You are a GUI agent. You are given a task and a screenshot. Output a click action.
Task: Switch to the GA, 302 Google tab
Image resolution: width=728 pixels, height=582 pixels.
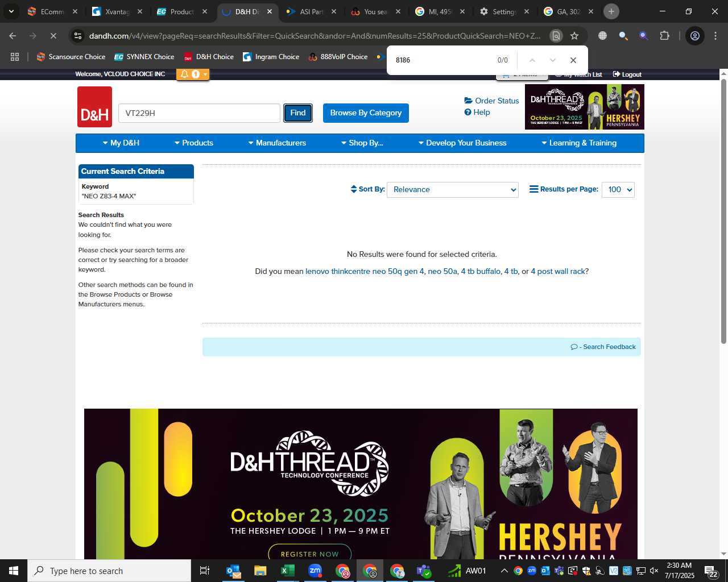[568, 11]
